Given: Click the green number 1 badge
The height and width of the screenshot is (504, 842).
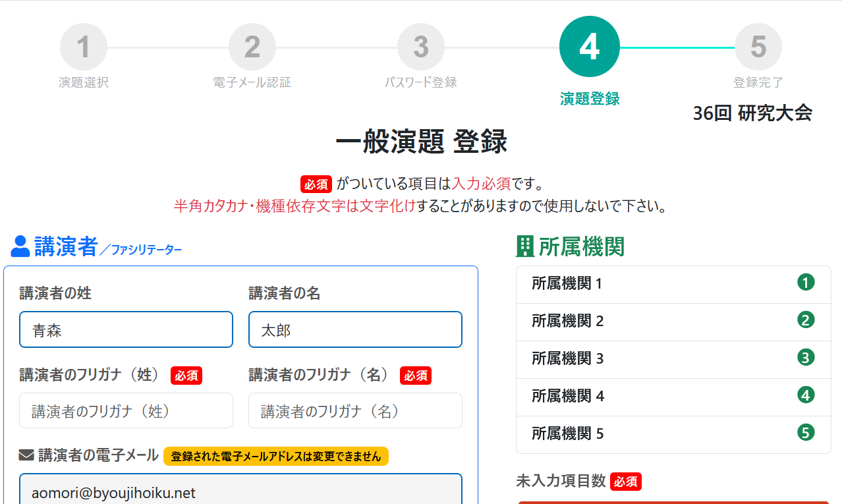Looking at the screenshot, I should tap(806, 283).
